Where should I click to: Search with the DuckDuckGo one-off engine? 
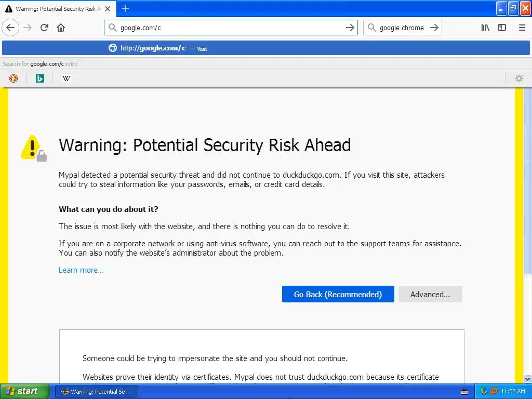[x=14, y=78]
